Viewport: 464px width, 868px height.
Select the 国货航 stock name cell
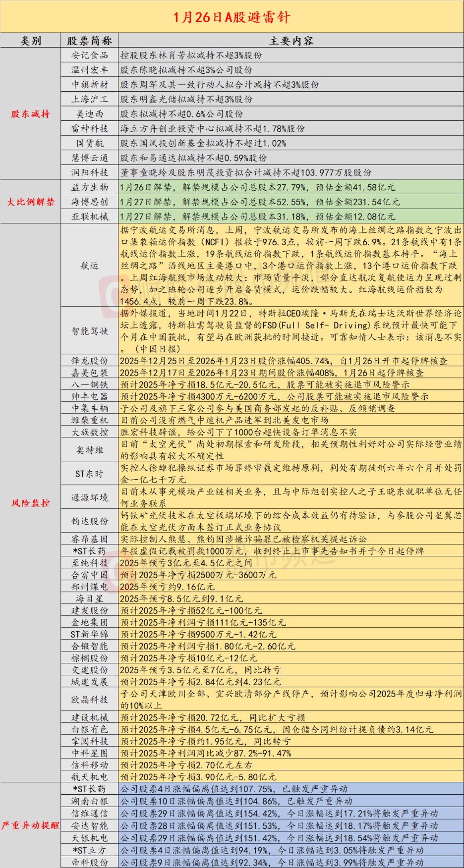(x=89, y=143)
